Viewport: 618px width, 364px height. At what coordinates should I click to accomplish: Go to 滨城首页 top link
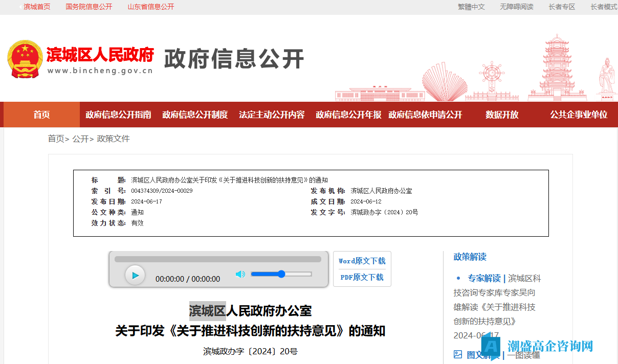click(x=37, y=7)
